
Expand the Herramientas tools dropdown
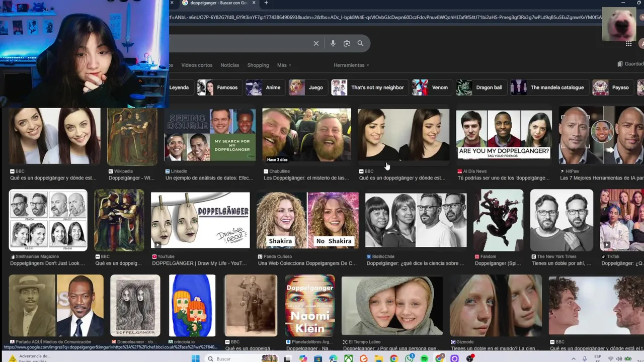(x=351, y=65)
